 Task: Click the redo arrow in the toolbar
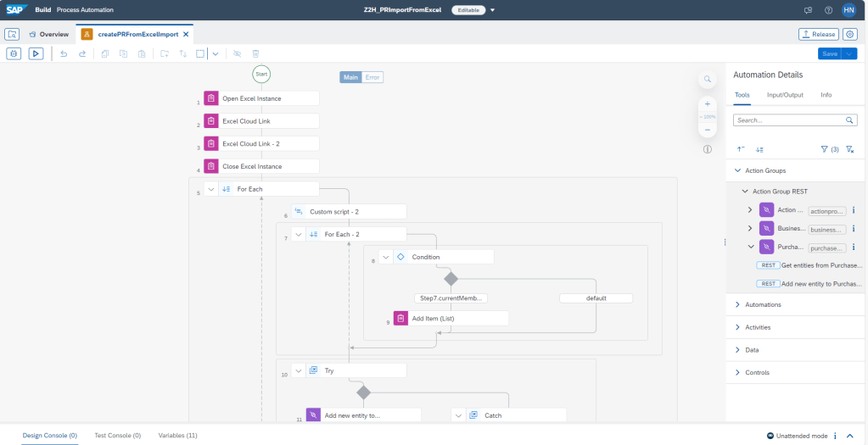[x=82, y=53]
